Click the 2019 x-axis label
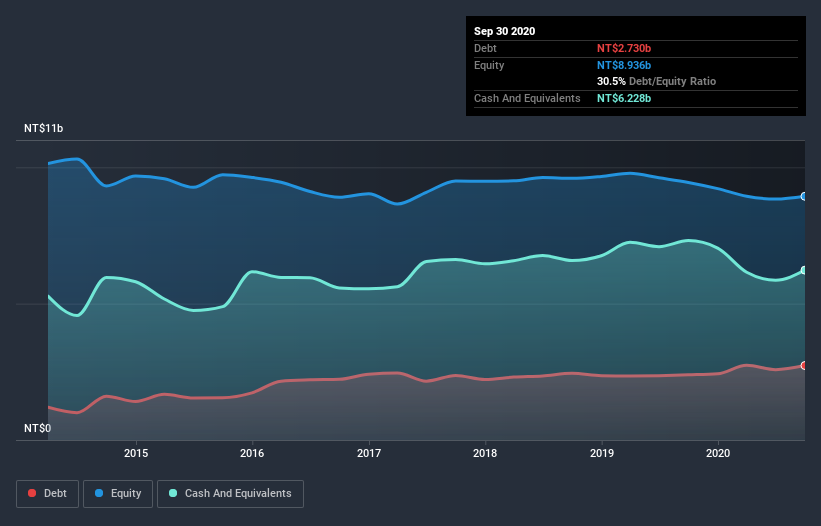This screenshot has height=526, width=821. (602, 453)
